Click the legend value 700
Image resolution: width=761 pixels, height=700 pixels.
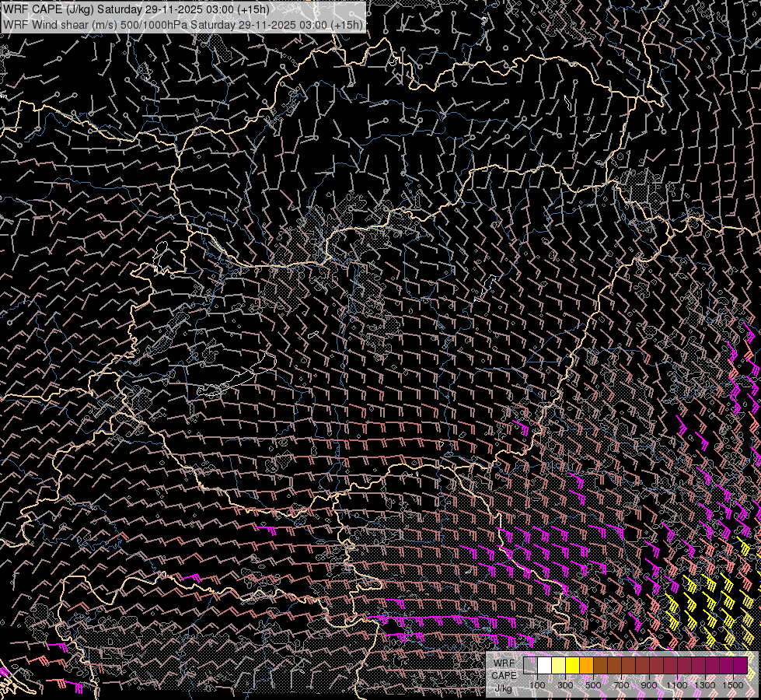pyautogui.click(x=621, y=685)
